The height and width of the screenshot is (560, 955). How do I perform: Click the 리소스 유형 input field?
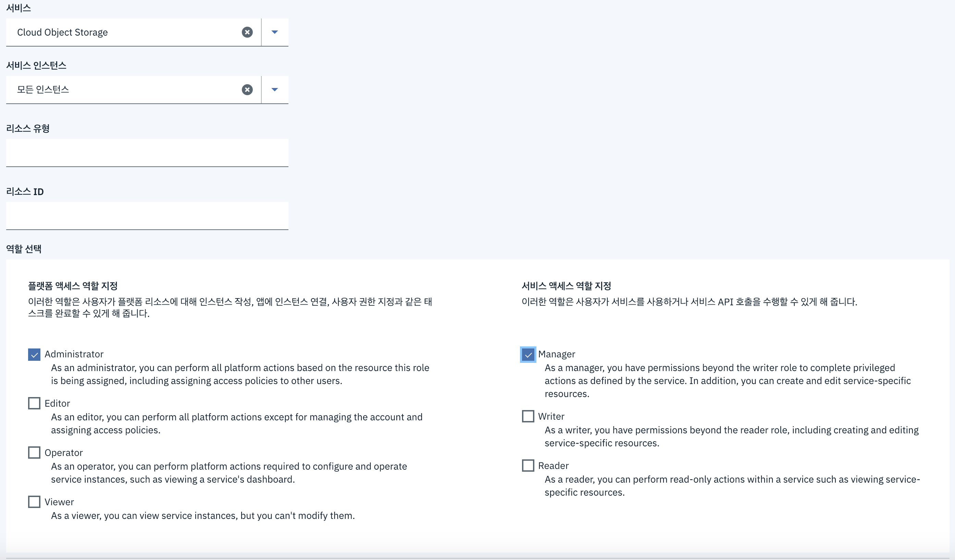coord(147,153)
